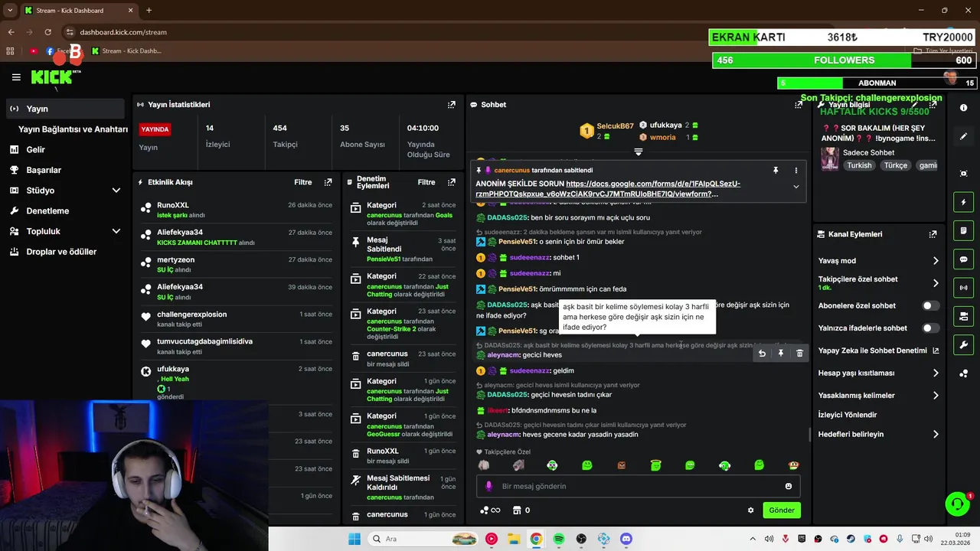
Task: Click the chat bubble icon in right sidebar
Action: (x=963, y=259)
